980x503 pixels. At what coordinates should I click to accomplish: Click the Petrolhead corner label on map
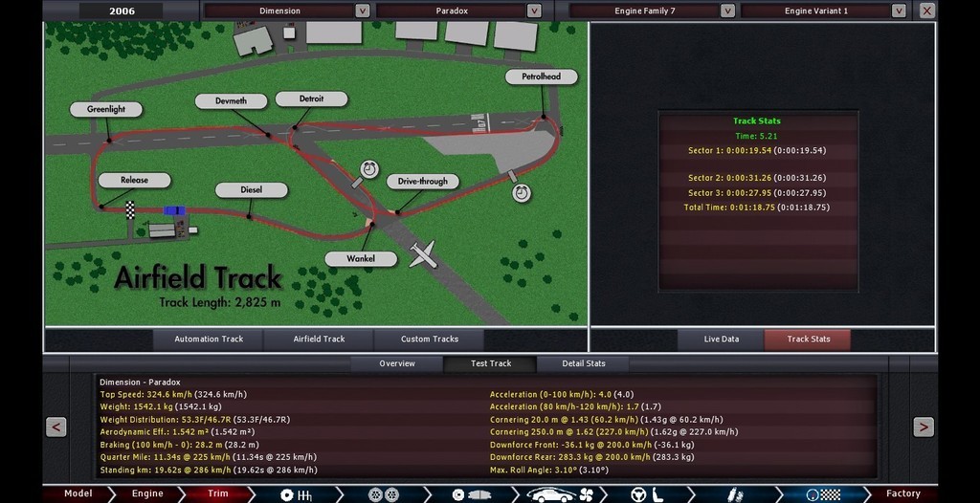pos(542,77)
